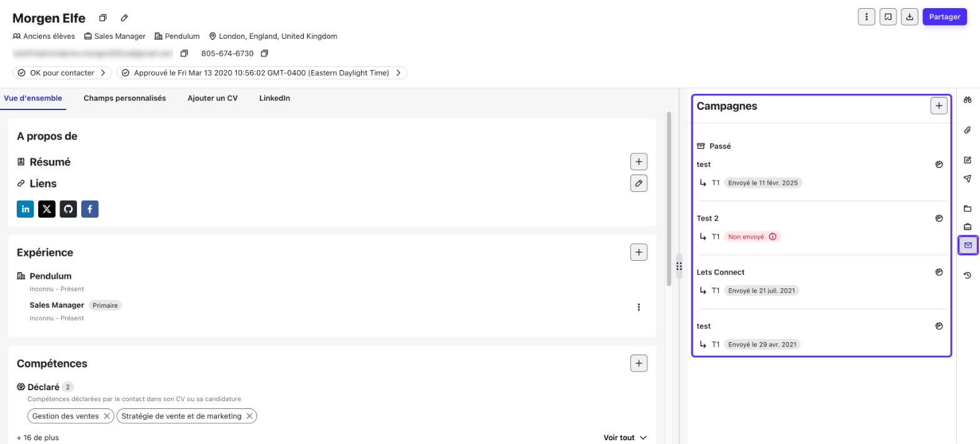The height and width of the screenshot is (444, 980).
Task: Click the panel divider drag handle
Action: [679, 266]
